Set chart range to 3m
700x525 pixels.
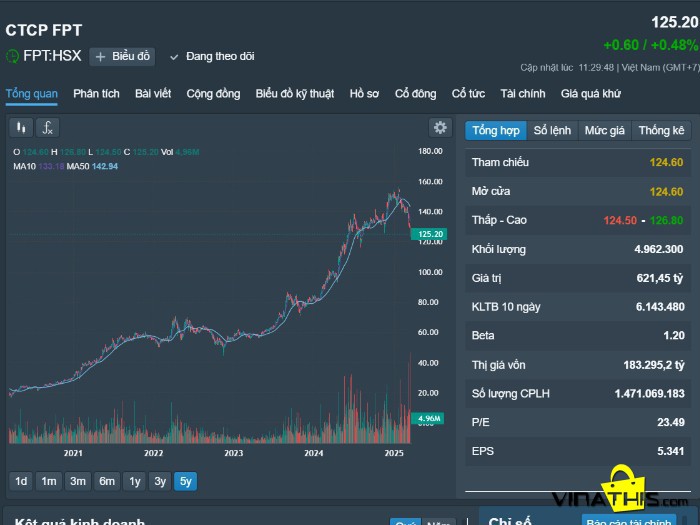78,481
